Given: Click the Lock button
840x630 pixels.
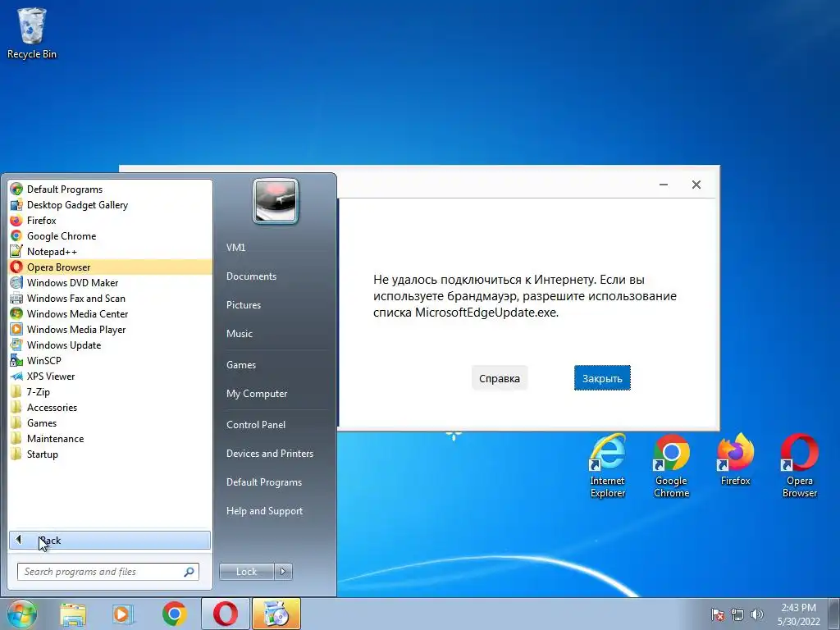Looking at the screenshot, I should (x=246, y=572).
